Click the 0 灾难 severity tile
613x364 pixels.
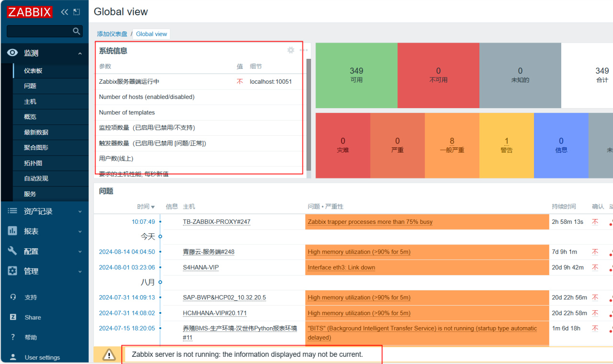343,145
